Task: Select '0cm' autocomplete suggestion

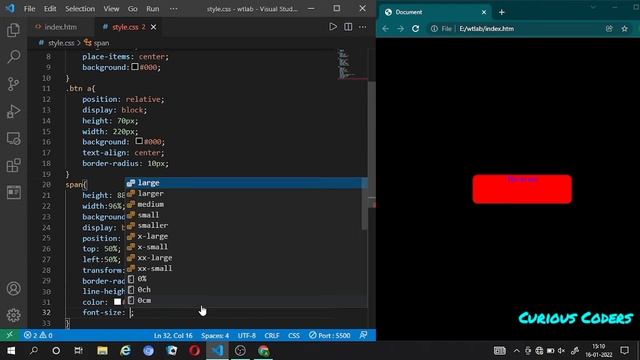Action: tap(243, 300)
